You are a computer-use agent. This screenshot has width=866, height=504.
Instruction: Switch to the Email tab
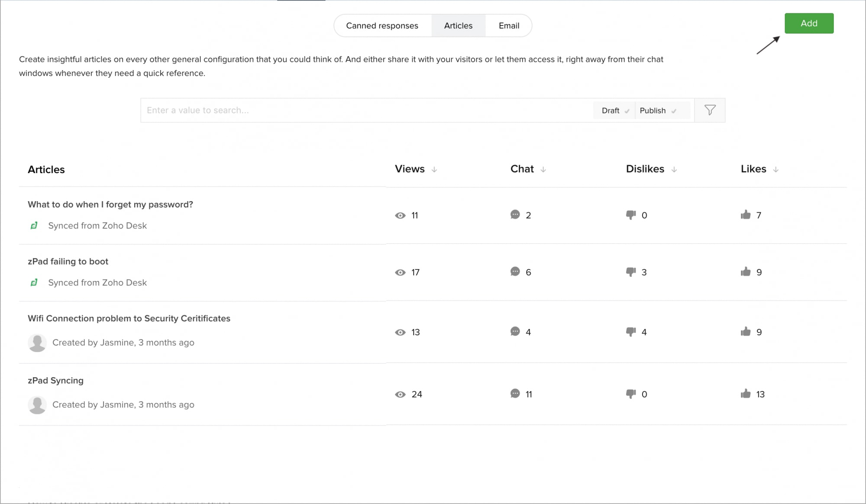tap(509, 26)
